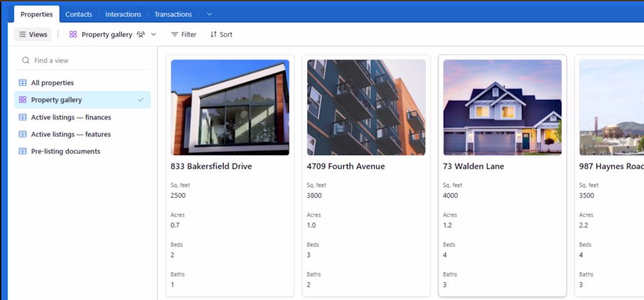Click the checkmark on Property gallery row
The width and height of the screenshot is (644, 300).
click(141, 100)
